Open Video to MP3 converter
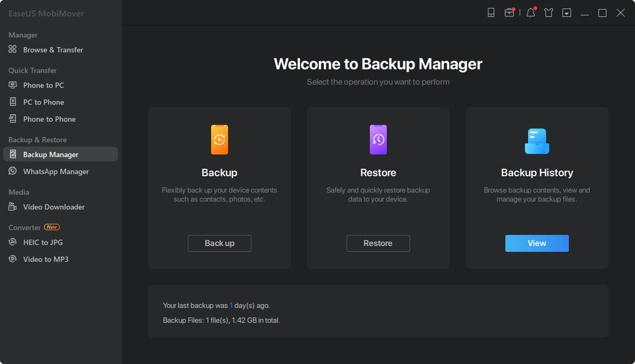Image resolution: width=635 pixels, height=364 pixels. 46,259
